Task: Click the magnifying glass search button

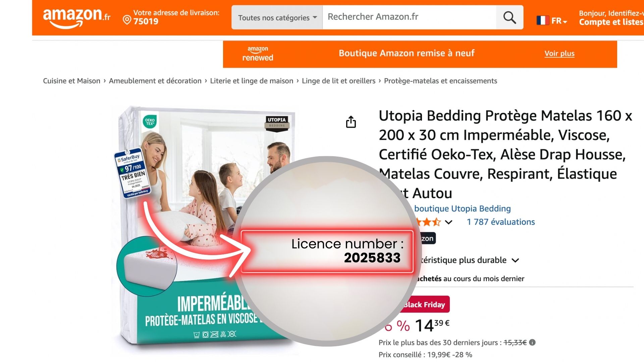Action: pyautogui.click(x=509, y=17)
